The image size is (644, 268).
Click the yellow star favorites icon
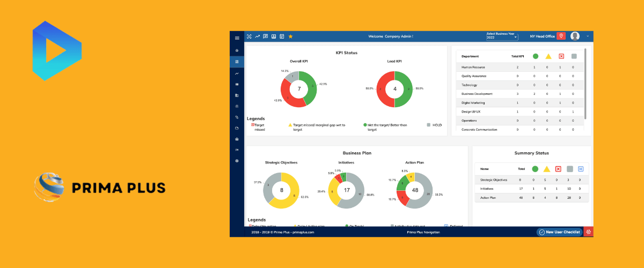290,36
